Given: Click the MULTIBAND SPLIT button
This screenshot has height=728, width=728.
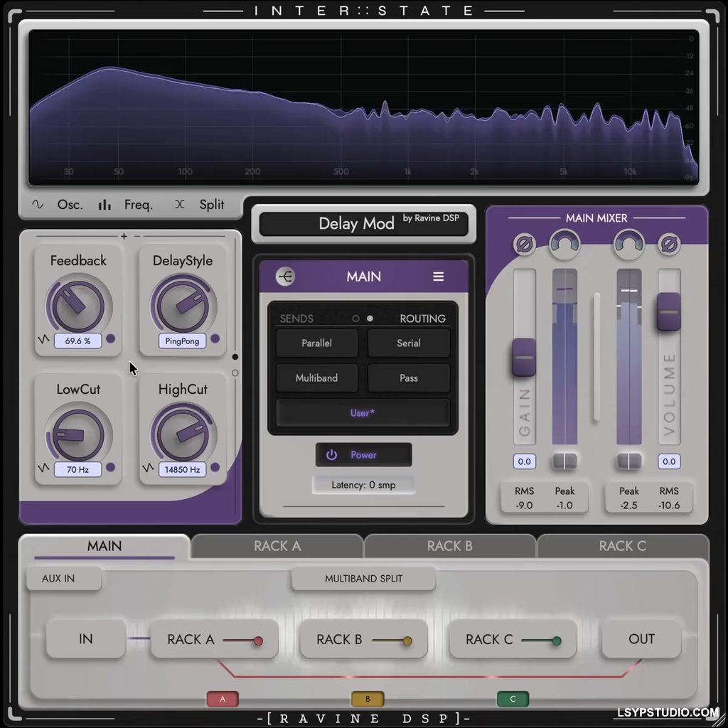Looking at the screenshot, I should (363, 579).
